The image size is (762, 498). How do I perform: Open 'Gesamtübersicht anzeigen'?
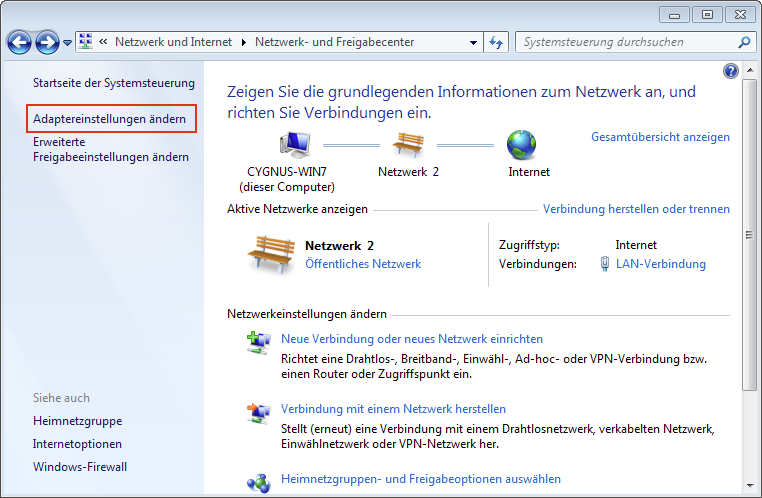pyautogui.click(x=660, y=137)
